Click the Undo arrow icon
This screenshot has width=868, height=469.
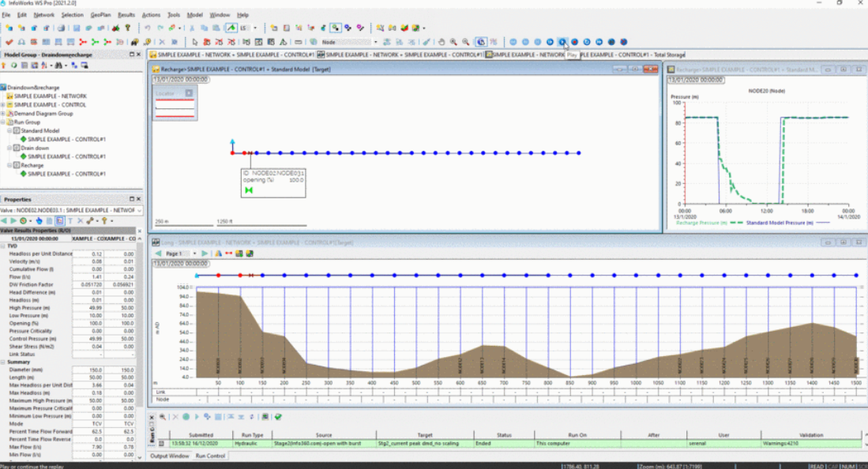[148, 28]
